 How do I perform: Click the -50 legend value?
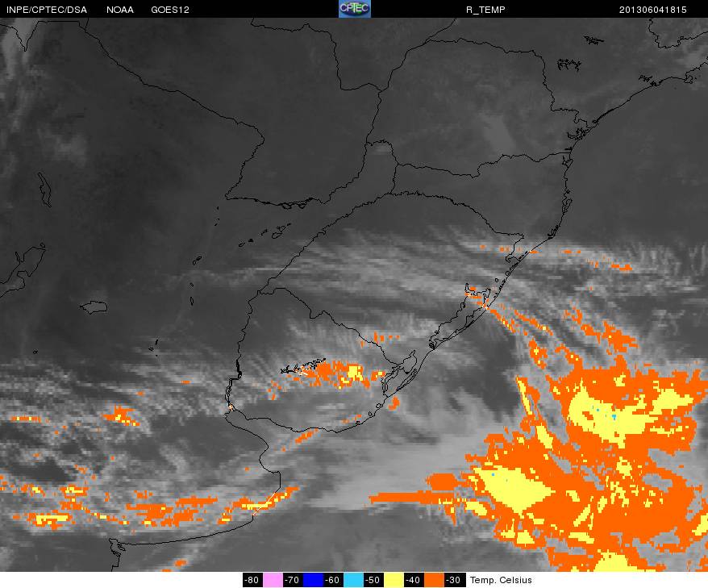(x=373, y=580)
